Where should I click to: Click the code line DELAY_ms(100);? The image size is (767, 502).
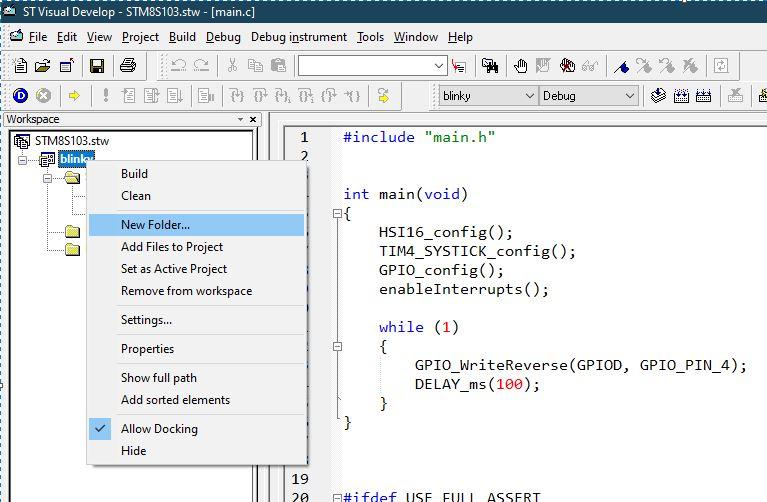(x=477, y=385)
